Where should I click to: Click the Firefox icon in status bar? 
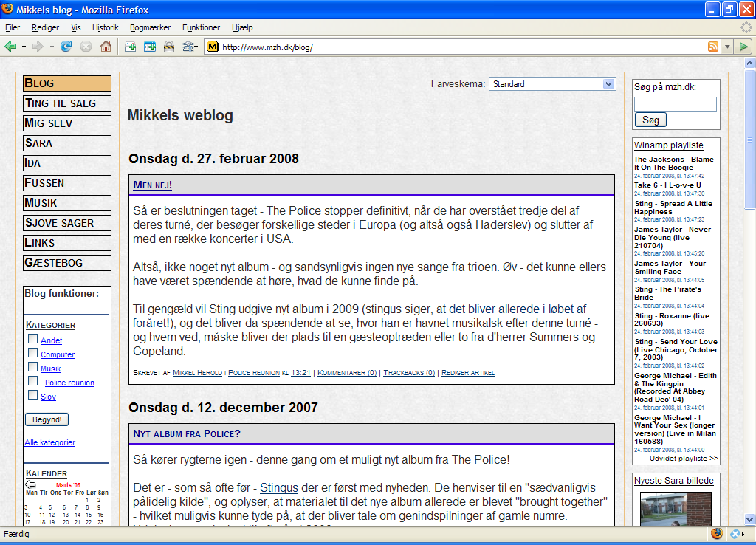[x=717, y=533]
